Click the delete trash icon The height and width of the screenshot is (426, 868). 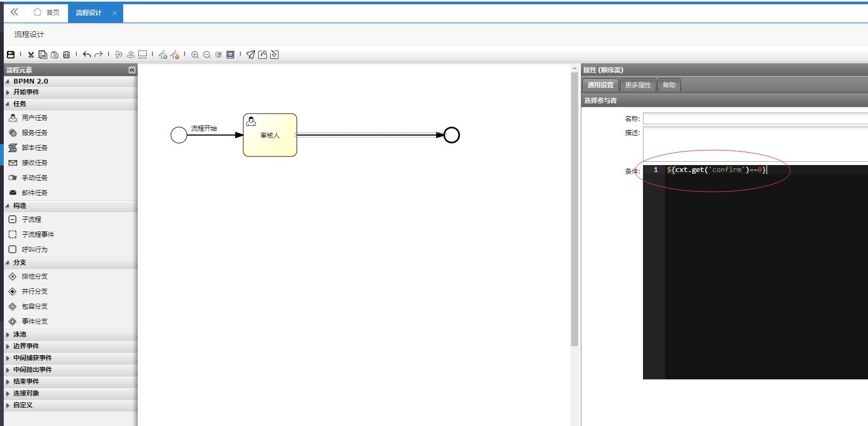(66, 55)
